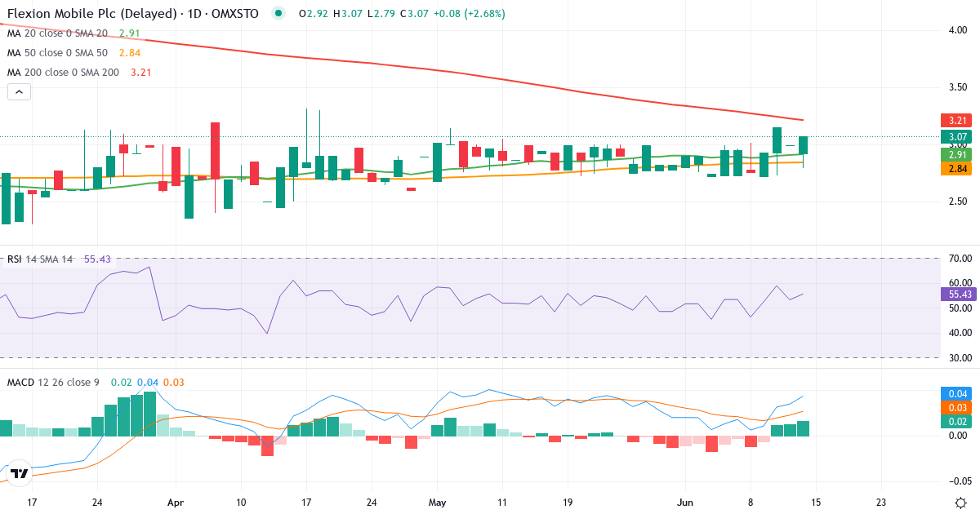The image size is (980, 514).
Task: Click the green market status dot
Action: 279,14
